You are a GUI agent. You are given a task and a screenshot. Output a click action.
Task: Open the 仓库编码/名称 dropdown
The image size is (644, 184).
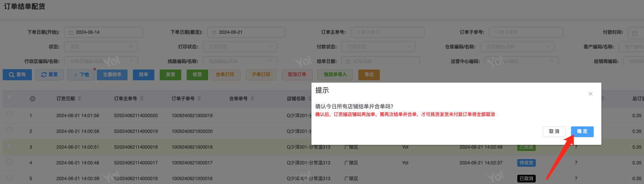point(517,47)
